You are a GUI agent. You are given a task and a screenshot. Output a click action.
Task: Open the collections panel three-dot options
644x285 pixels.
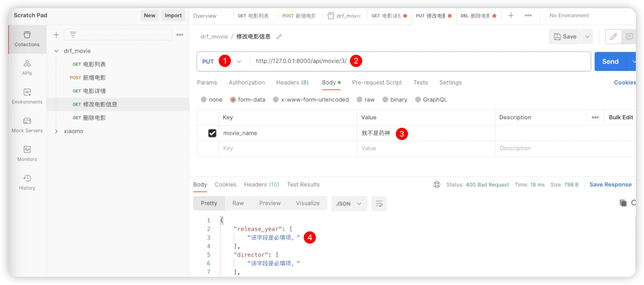180,35
